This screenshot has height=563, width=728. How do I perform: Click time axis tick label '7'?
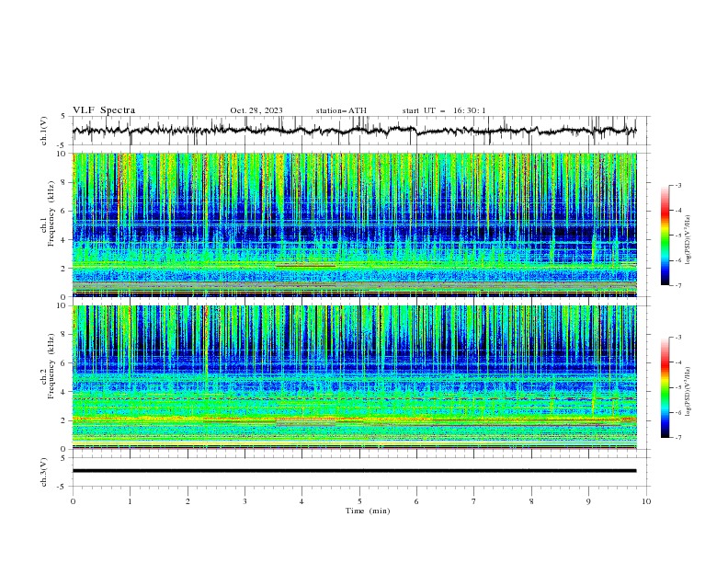coord(474,501)
